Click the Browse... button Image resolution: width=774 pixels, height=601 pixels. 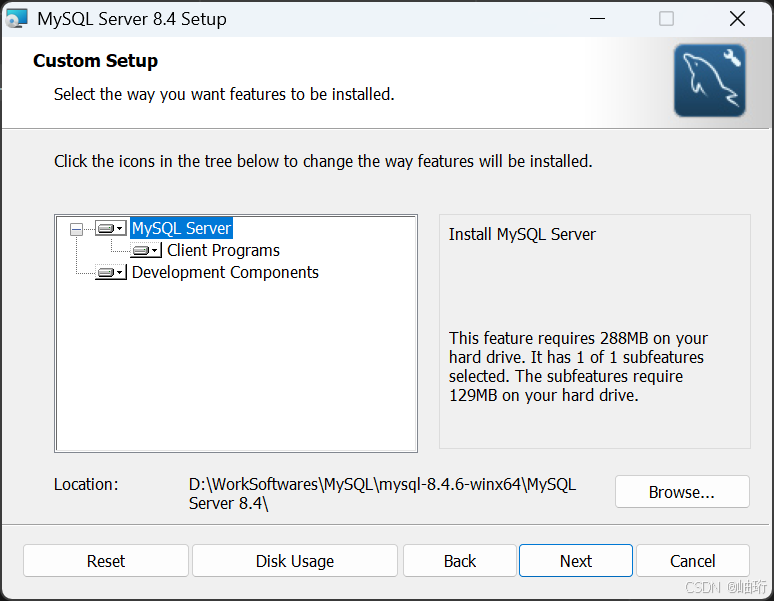pos(682,491)
